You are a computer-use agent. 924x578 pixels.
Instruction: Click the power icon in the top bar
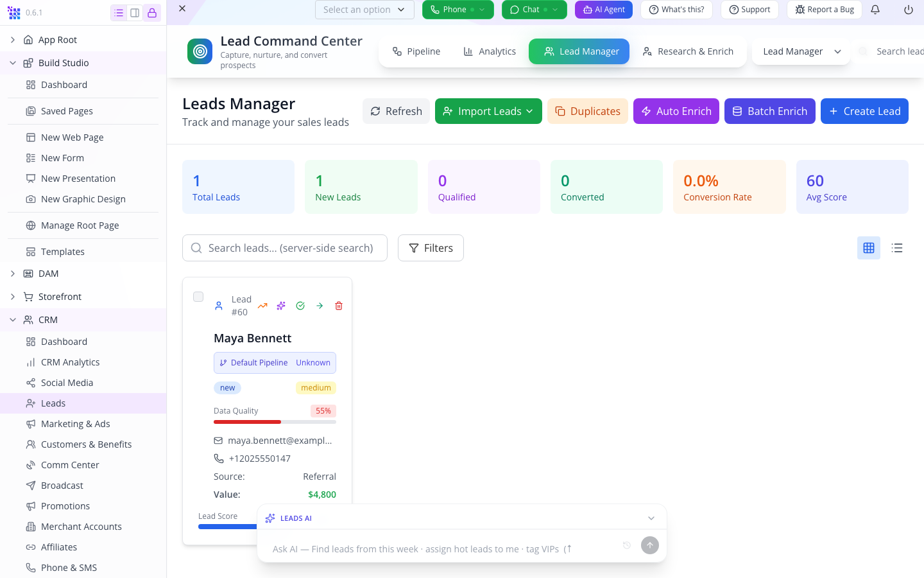pyautogui.click(x=908, y=10)
